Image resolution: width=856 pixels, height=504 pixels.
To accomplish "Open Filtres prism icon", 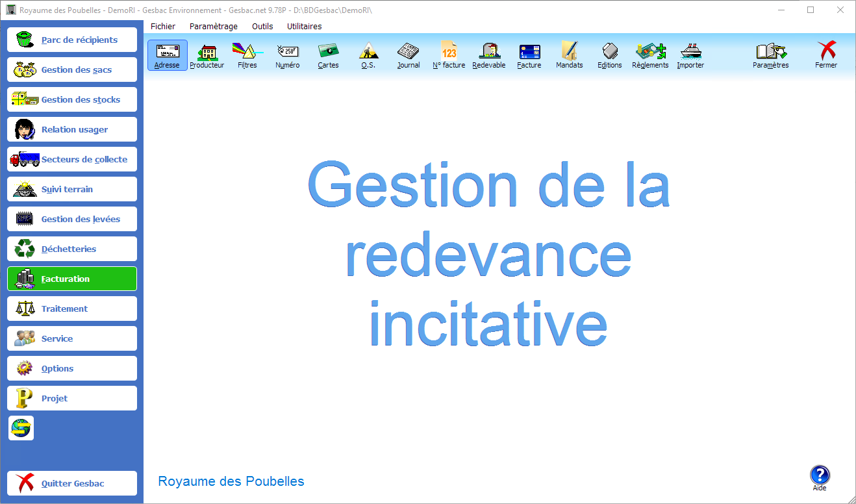I will click(247, 55).
